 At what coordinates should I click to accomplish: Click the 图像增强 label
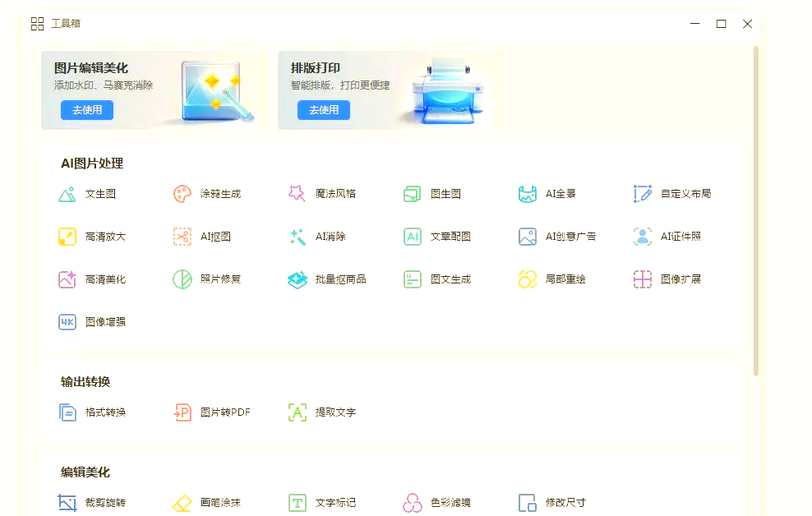click(106, 322)
